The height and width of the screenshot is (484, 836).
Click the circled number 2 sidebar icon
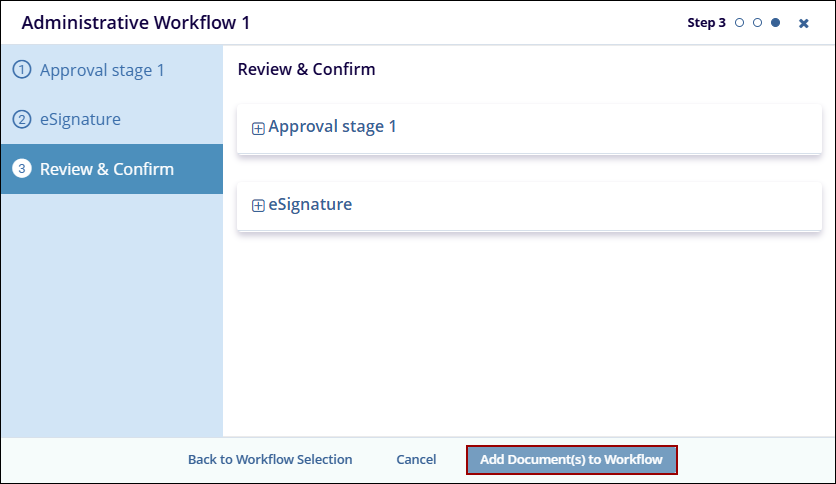(x=21, y=120)
